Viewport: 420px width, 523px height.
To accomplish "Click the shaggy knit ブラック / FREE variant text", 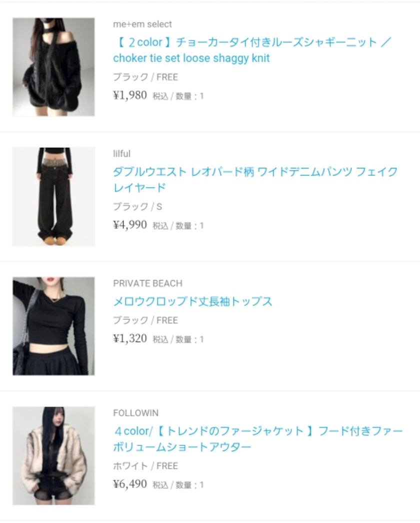I will [145, 77].
